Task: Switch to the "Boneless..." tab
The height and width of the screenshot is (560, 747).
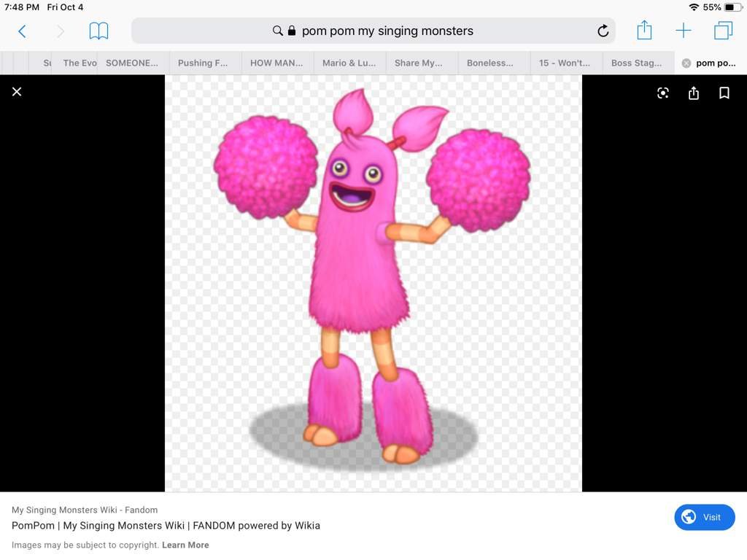Action: (489, 63)
